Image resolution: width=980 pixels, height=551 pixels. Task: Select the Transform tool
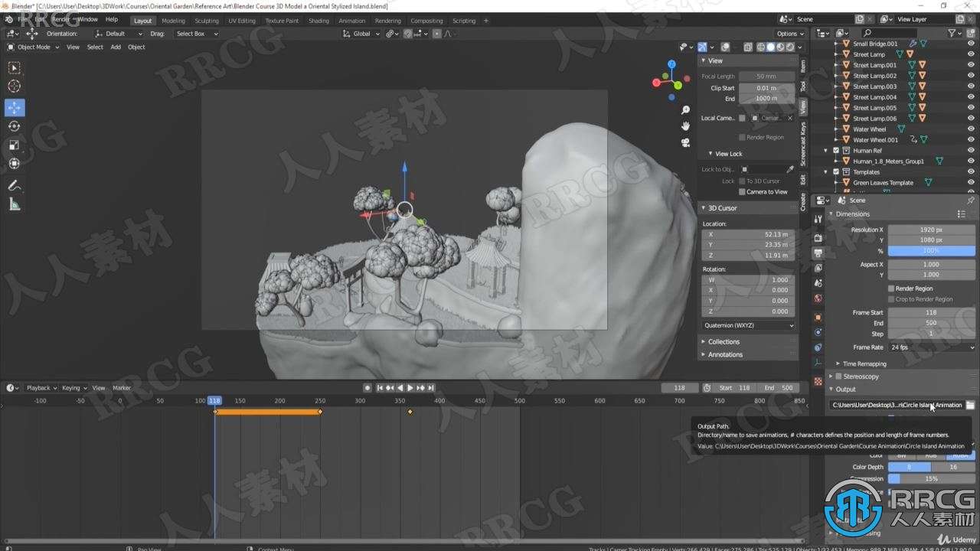(15, 163)
